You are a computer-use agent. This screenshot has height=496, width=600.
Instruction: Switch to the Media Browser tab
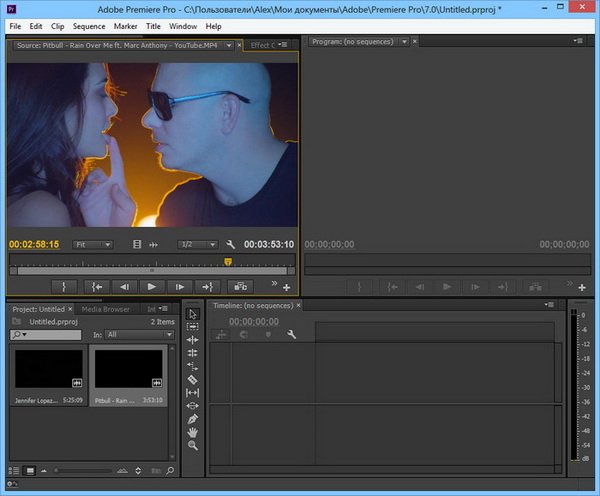105,309
